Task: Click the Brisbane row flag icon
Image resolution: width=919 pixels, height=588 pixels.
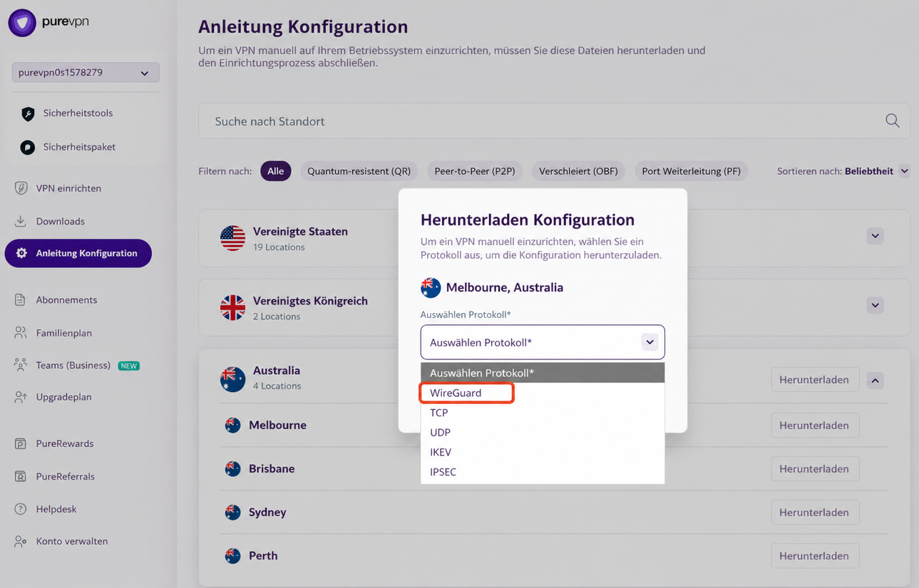Action: (232, 469)
